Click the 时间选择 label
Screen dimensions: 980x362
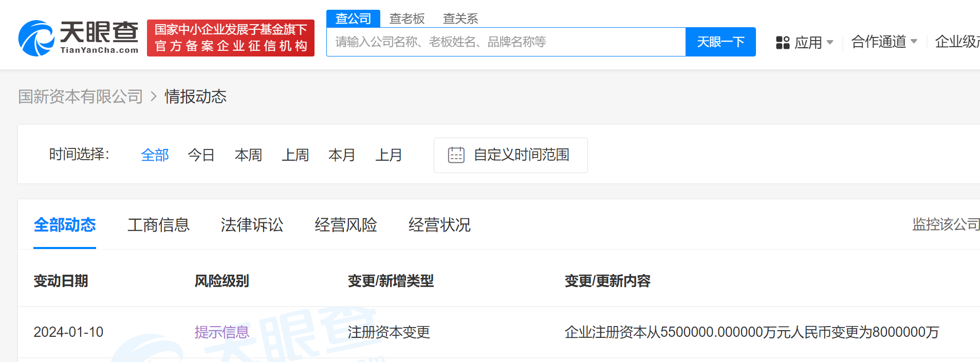point(79,154)
